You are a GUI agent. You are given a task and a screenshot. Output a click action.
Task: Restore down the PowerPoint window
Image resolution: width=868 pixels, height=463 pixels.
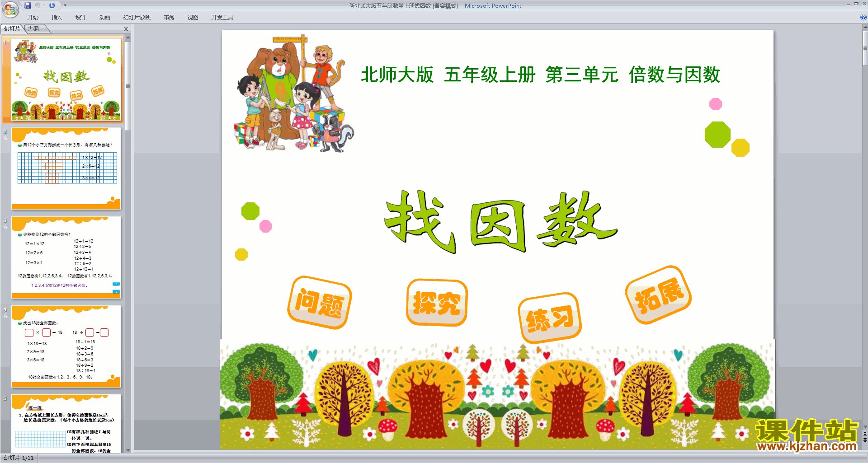(856, 4)
